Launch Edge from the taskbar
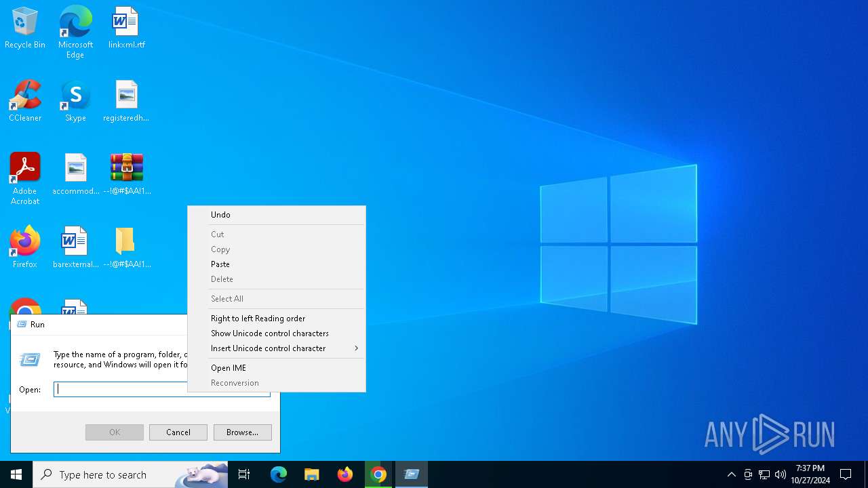Screen dimensions: 868x488 pos(279,474)
